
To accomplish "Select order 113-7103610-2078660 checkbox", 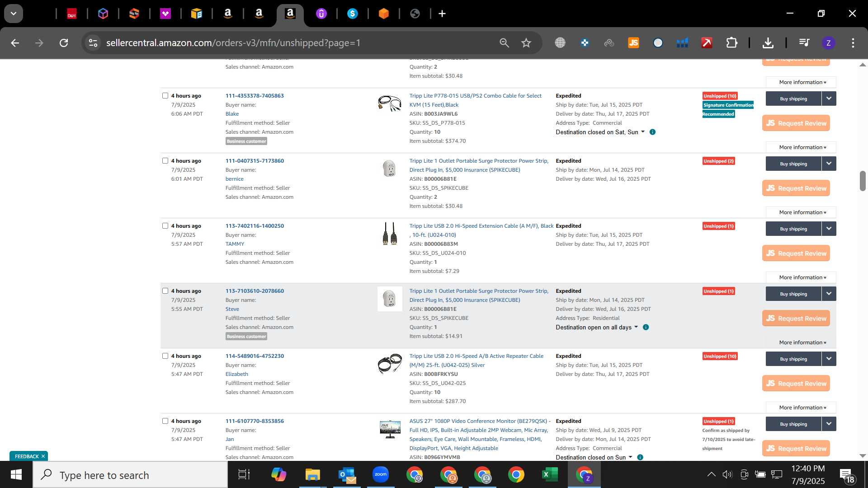I will [165, 291].
